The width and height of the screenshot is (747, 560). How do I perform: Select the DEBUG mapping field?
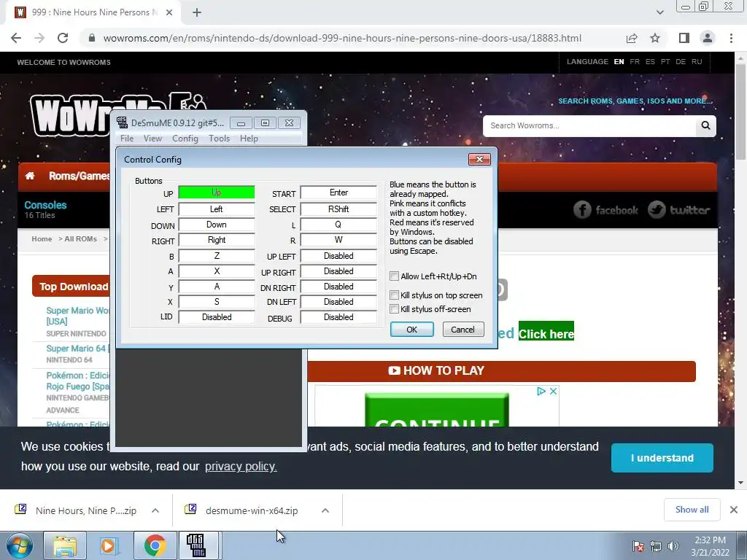(x=338, y=317)
